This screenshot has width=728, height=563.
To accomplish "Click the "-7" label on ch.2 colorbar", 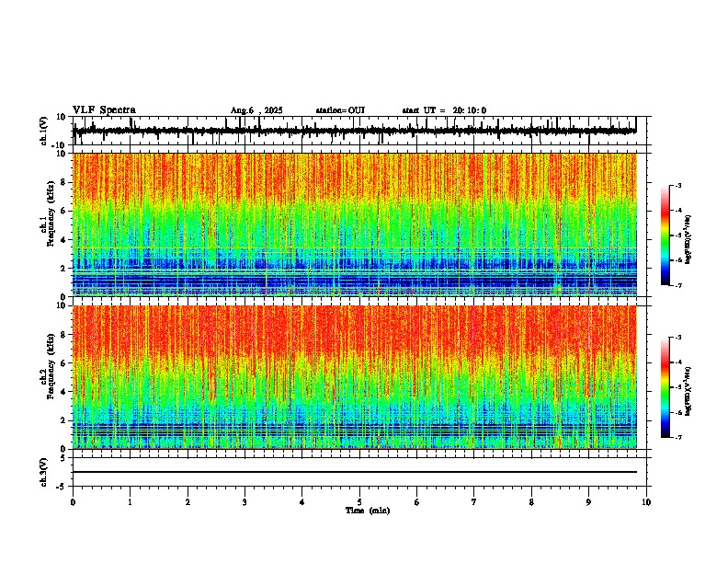I will pyautogui.click(x=677, y=437).
